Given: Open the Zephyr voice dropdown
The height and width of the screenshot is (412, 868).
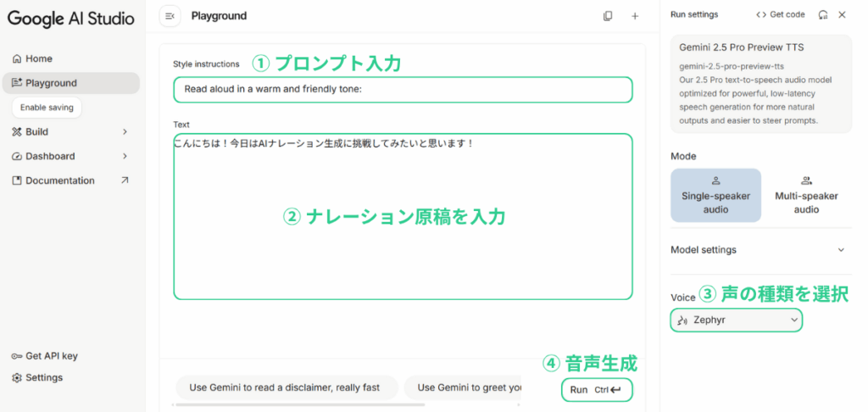Looking at the screenshot, I should coord(736,320).
